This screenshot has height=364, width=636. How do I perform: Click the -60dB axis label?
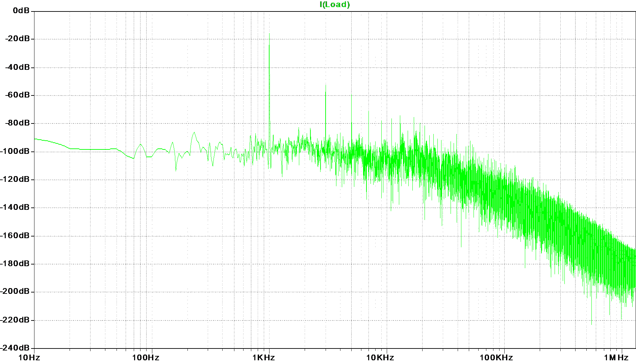18,95
